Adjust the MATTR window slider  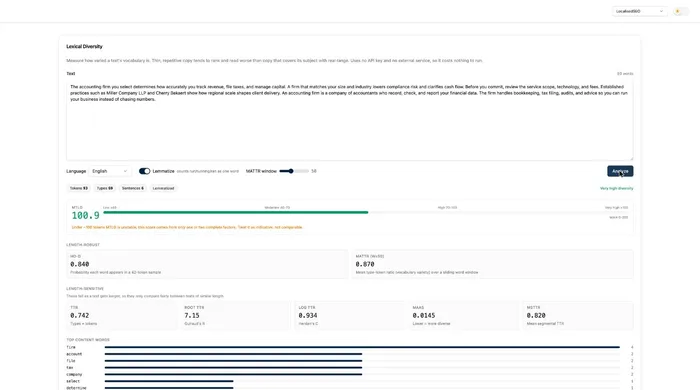(294, 171)
